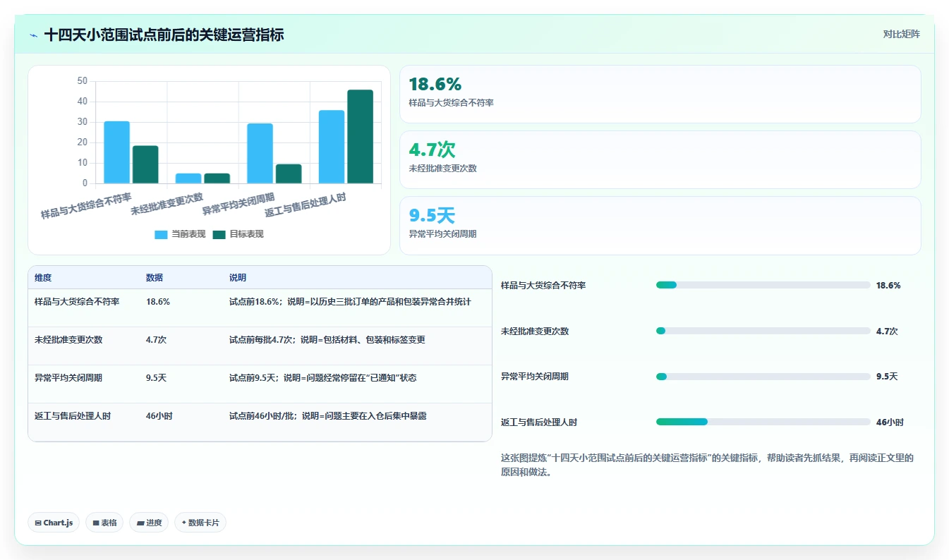949x560 pixels.
Task: Click the 目标表现 bar for 异常平均关闭周期
Action: point(289,174)
